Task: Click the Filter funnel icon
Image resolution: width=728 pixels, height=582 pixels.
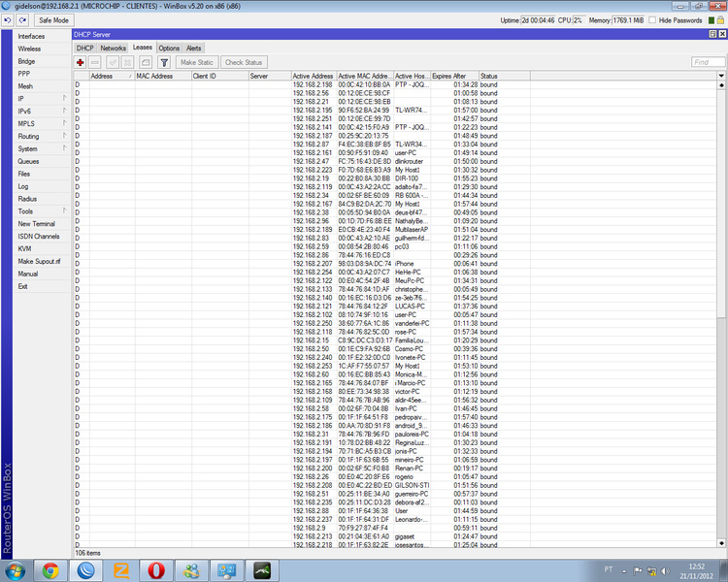Action: click(164, 62)
